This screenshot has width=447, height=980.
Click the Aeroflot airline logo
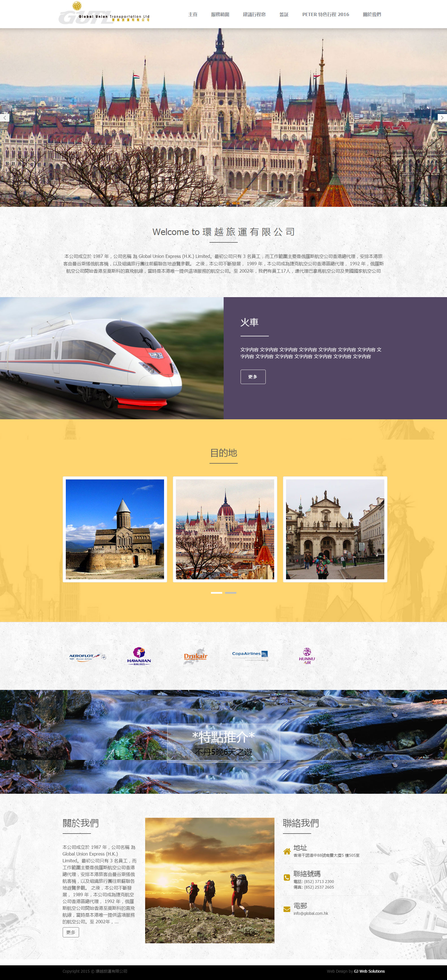[x=87, y=656]
